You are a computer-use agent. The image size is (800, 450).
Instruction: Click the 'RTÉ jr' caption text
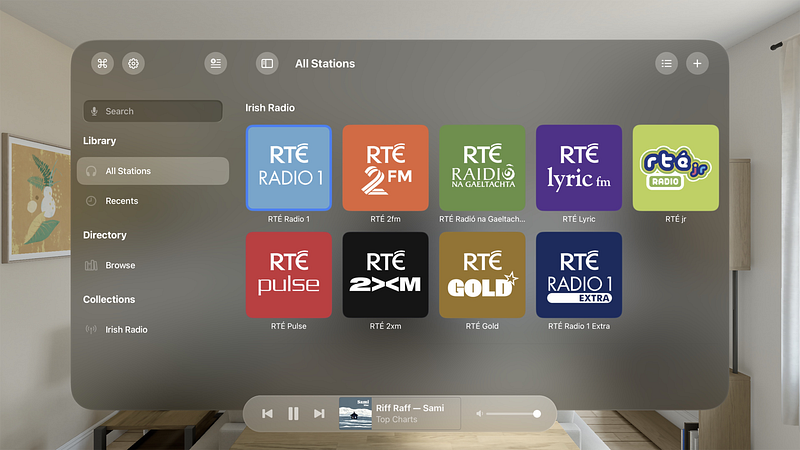tap(676, 219)
